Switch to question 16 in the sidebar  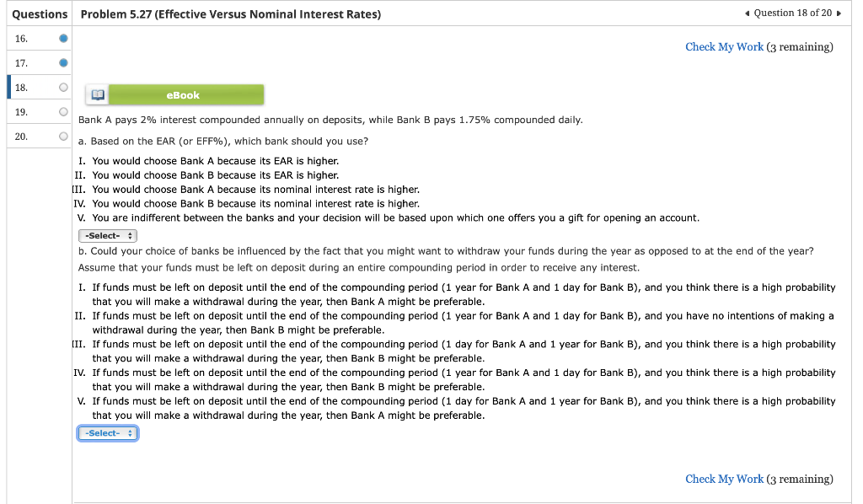point(25,38)
